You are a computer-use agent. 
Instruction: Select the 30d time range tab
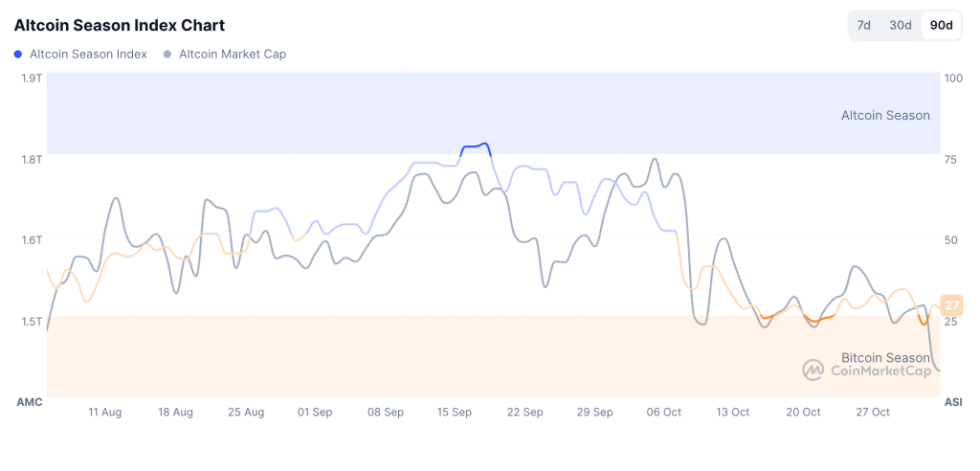tap(901, 25)
